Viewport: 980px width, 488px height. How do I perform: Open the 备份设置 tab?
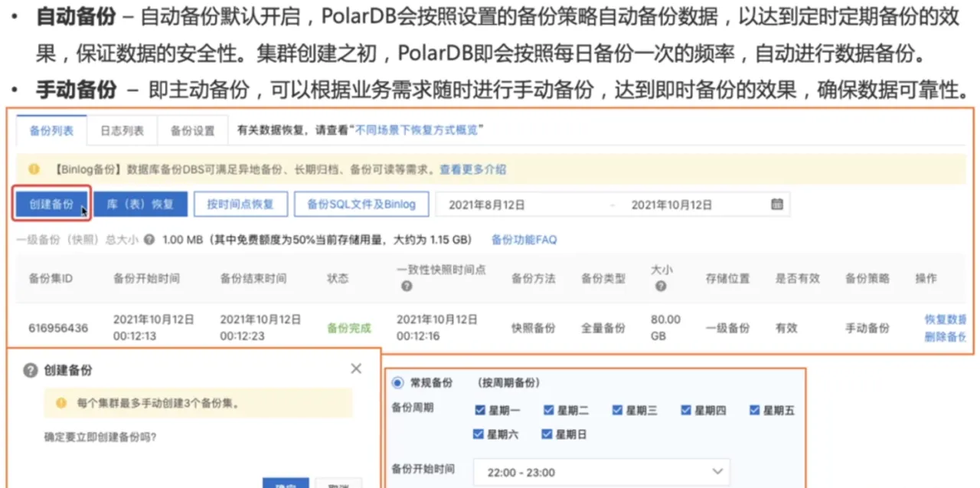(192, 130)
